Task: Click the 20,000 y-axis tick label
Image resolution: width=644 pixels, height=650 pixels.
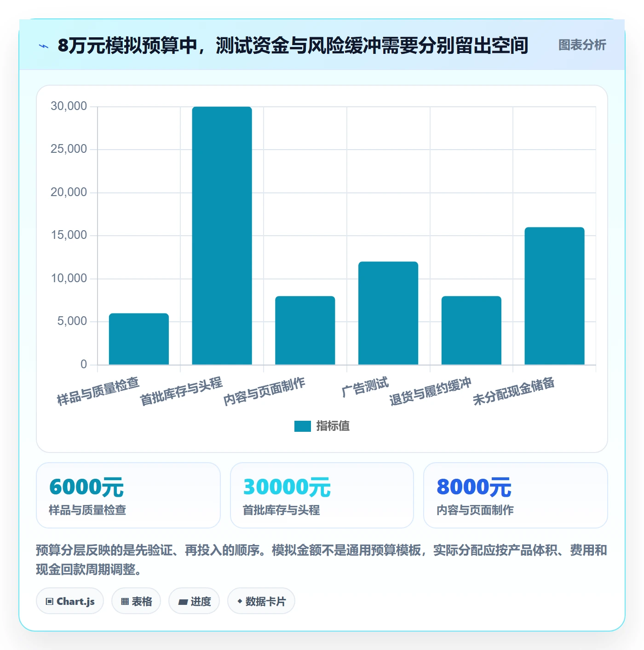Action: tap(69, 192)
